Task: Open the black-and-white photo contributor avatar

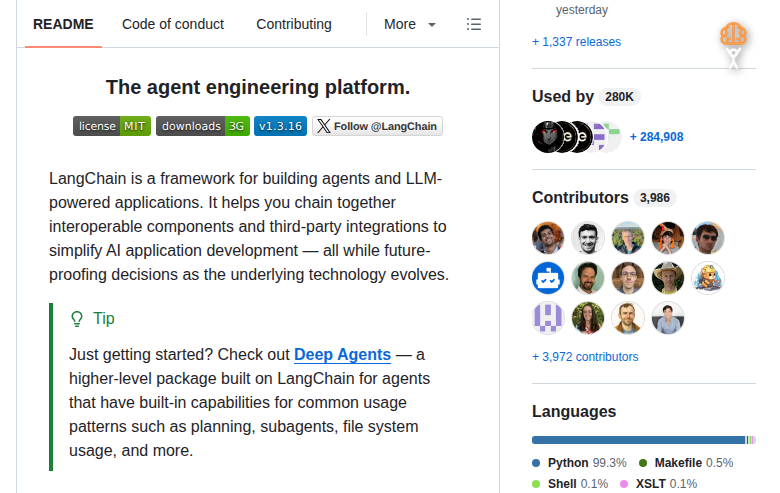Action: click(x=588, y=238)
